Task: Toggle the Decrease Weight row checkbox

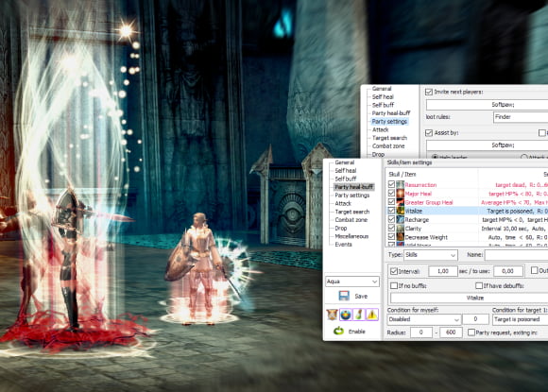Action: (x=391, y=236)
